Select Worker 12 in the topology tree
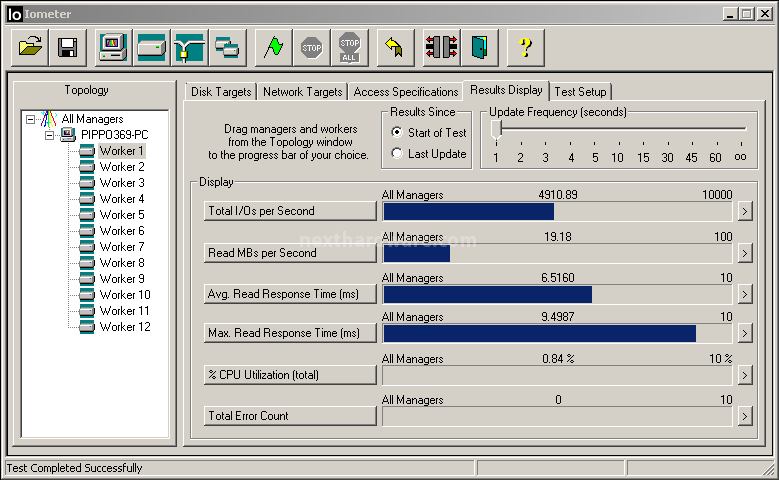 tap(125, 327)
